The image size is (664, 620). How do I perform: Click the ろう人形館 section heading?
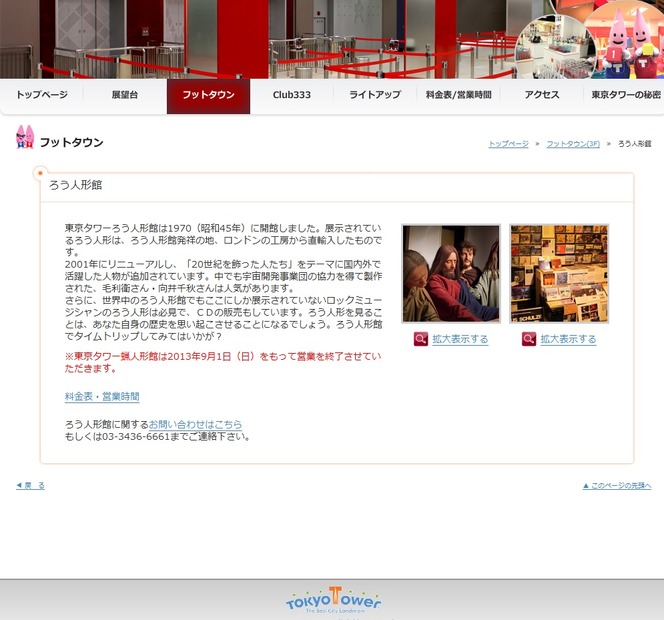click(x=75, y=185)
